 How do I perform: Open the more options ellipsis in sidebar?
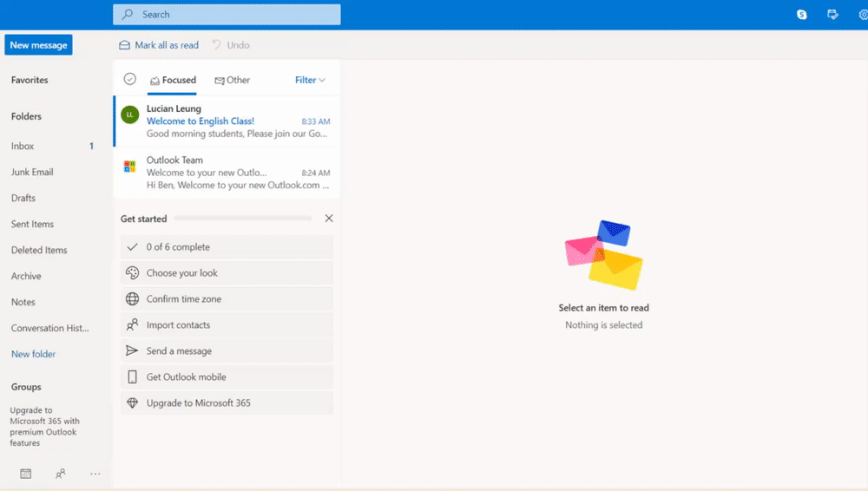click(95, 474)
